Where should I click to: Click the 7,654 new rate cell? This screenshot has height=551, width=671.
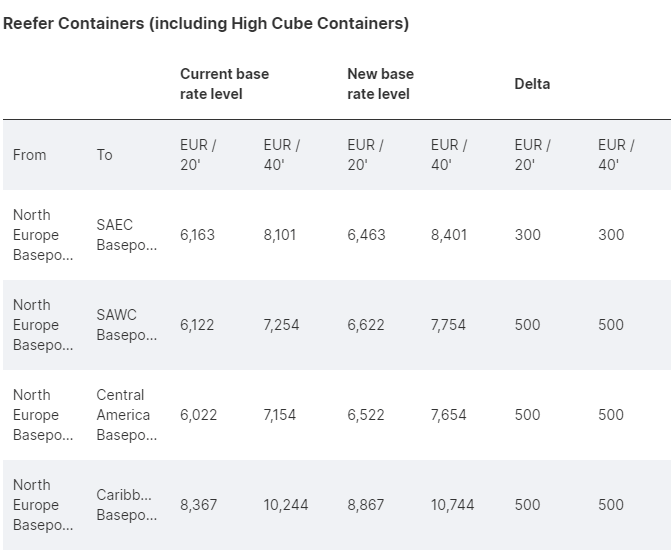click(448, 415)
